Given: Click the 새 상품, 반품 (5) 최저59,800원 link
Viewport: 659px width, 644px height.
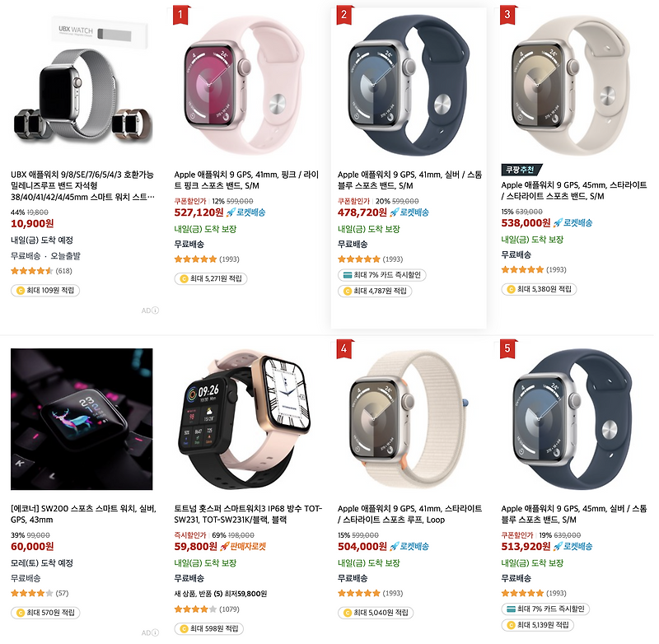Looking at the screenshot, I should point(221,594).
